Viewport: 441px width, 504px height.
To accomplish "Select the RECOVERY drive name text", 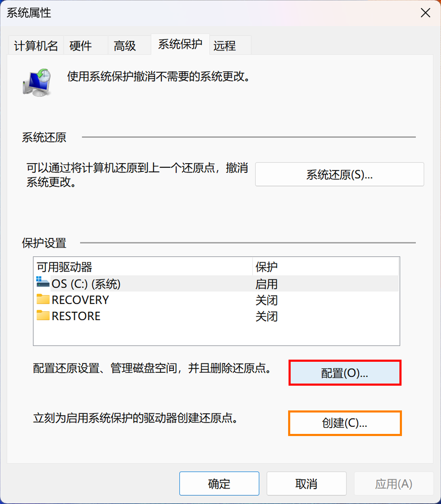I will click(x=80, y=300).
